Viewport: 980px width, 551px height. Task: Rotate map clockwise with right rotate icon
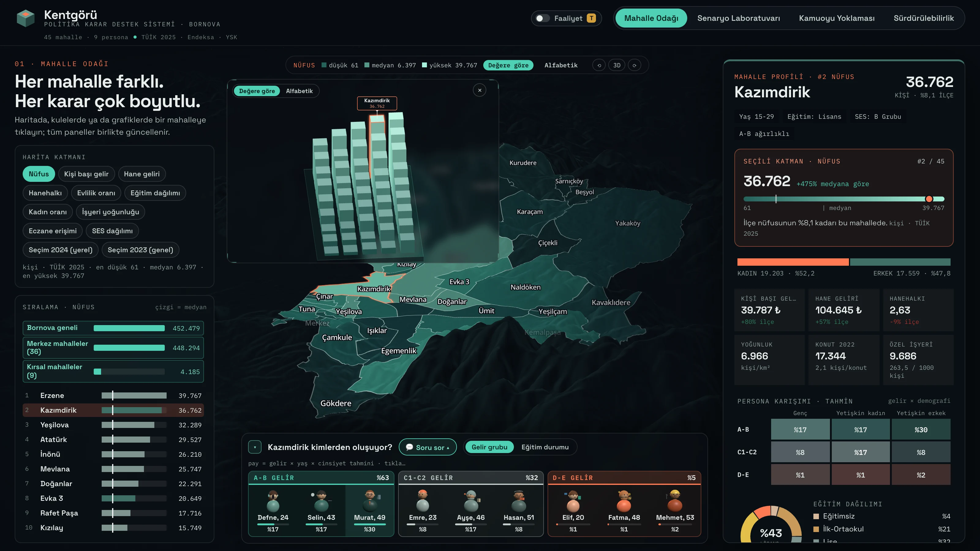pos(634,66)
